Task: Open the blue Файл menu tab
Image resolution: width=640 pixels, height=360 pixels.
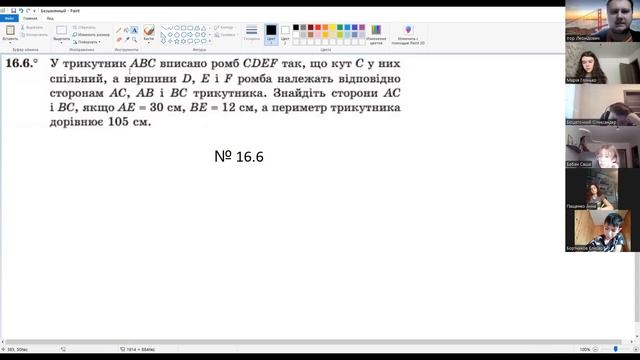Action: point(9,18)
